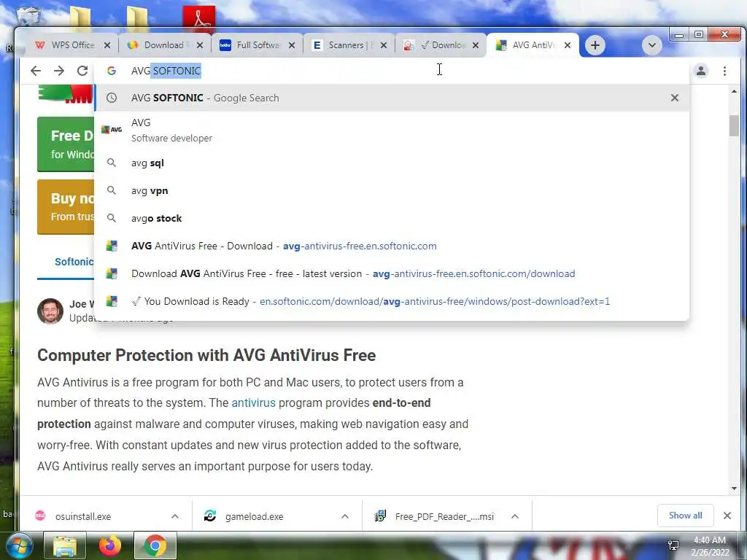The width and height of the screenshot is (747, 560).
Task: Click the network icon in system tray
Action: point(673,545)
